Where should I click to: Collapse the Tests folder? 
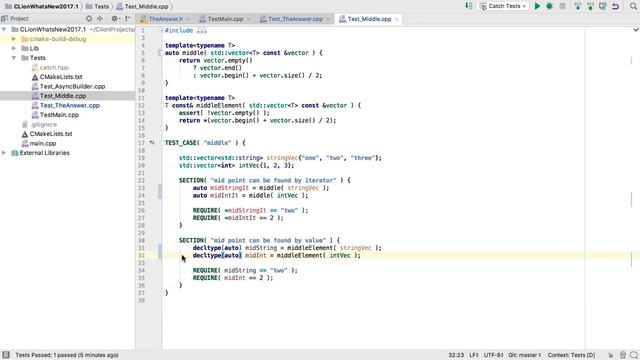coord(14,58)
